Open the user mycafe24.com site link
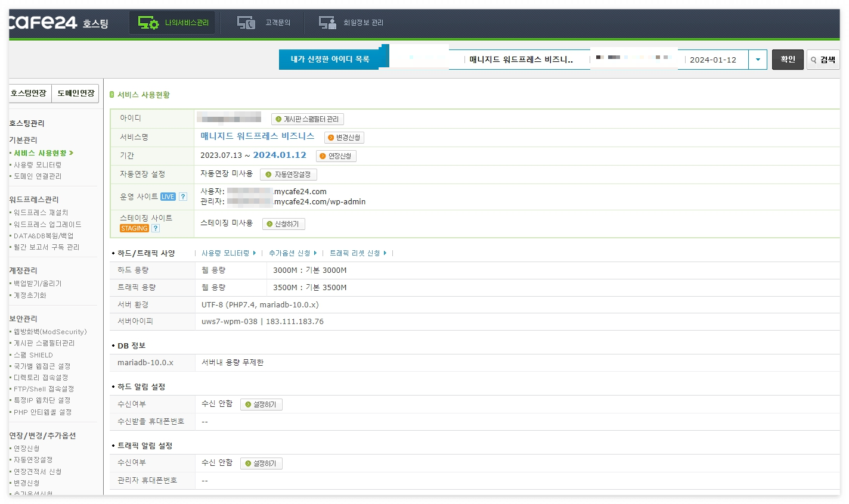 277,192
